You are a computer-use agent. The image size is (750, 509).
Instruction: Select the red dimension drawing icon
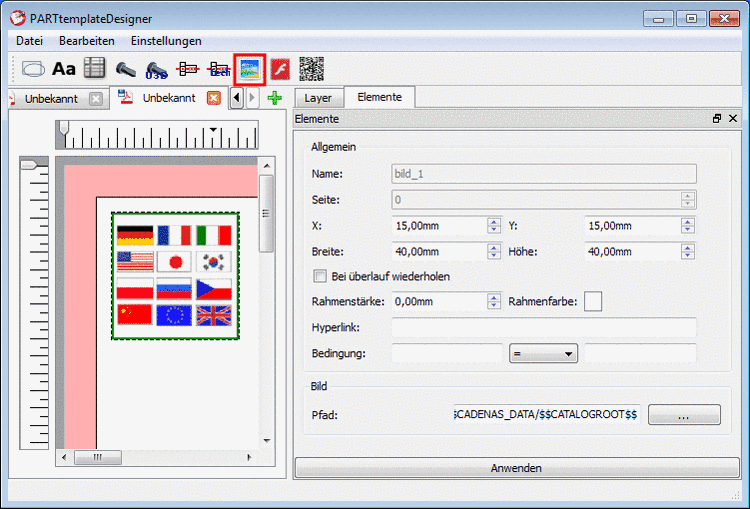pyautogui.click(x=188, y=69)
